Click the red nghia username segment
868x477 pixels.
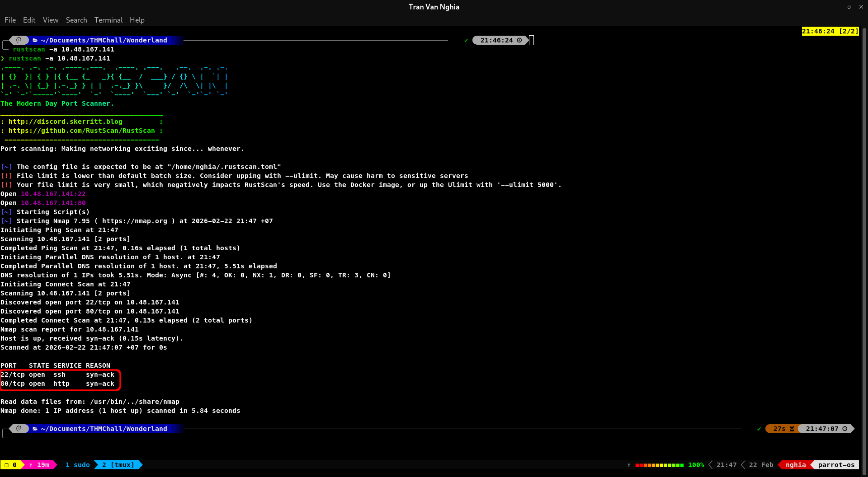coord(795,465)
